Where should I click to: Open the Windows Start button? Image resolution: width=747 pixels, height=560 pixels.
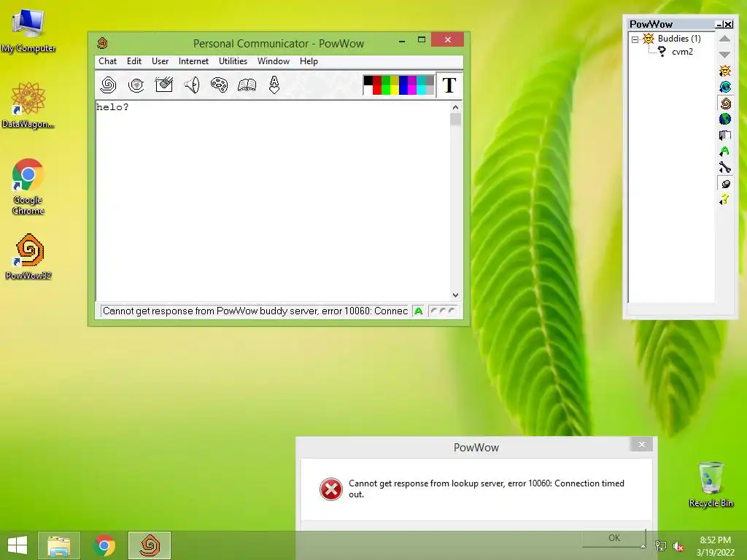pos(18,545)
